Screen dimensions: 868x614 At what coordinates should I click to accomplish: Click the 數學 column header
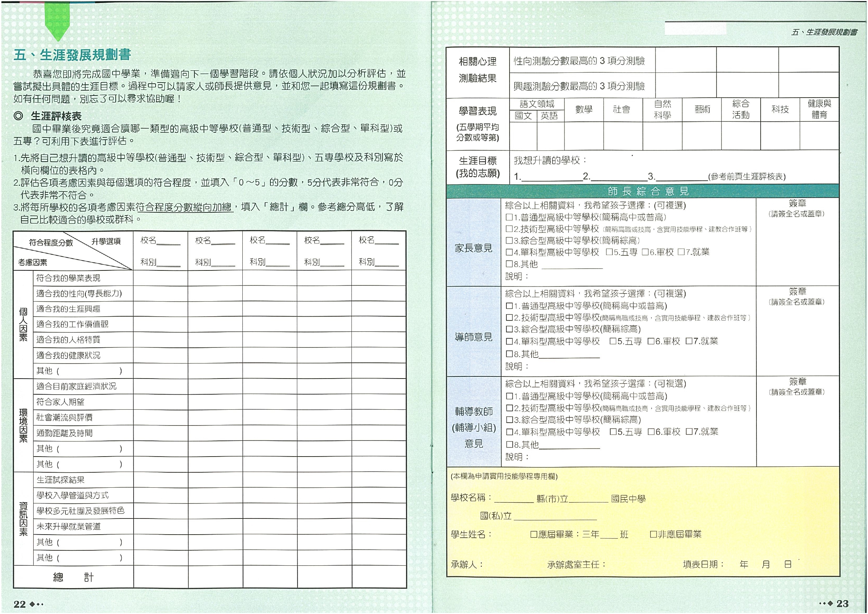584,110
